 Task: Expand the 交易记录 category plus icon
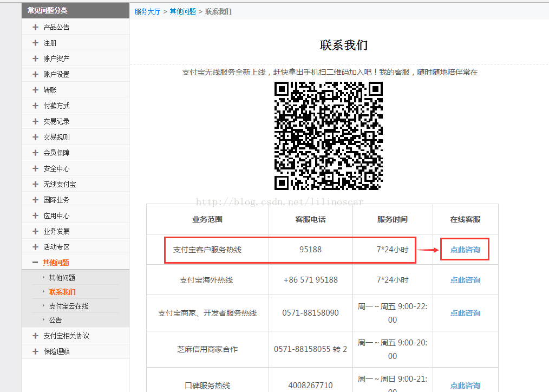35,121
